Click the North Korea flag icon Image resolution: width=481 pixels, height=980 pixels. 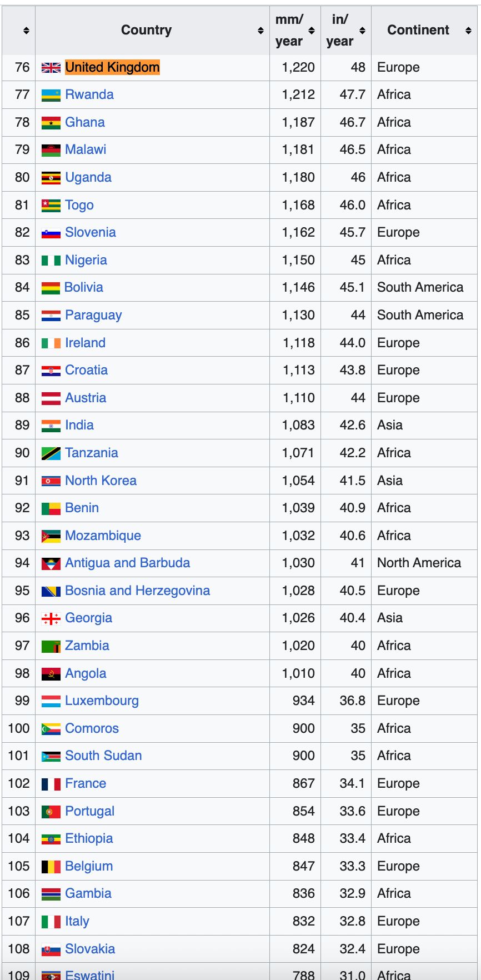51,480
